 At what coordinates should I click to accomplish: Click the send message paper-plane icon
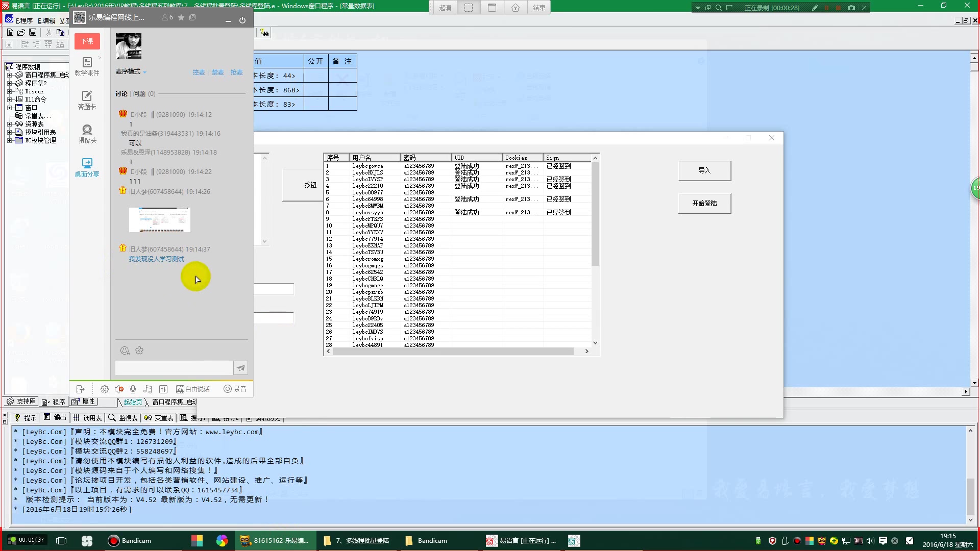(240, 368)
